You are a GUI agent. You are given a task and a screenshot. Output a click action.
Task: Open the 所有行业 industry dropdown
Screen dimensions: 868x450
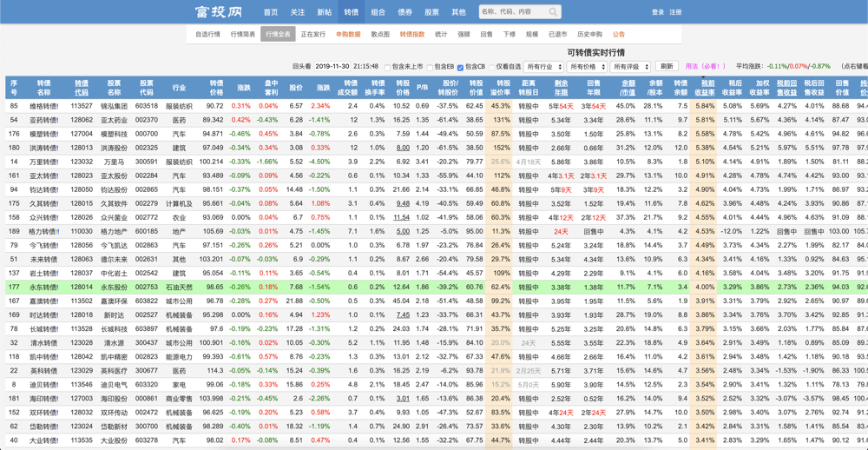pyautogui.click(x=543, y=67)
